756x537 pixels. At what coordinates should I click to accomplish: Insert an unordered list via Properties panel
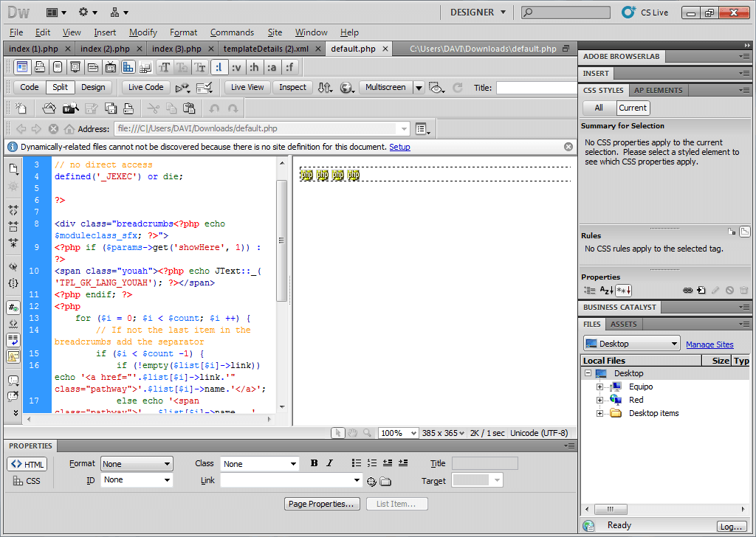(x=357, y=462)
